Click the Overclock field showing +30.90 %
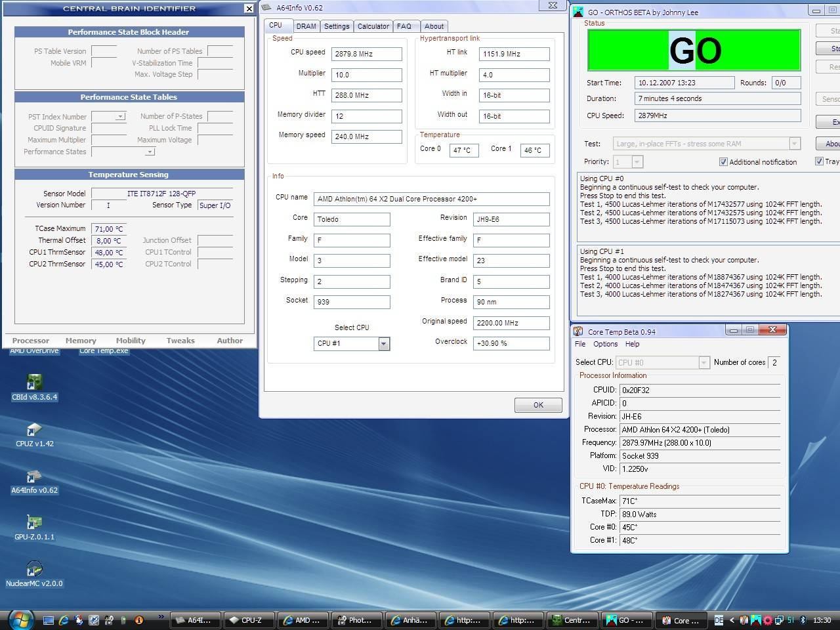This screenshot has width=840, height=630. point(511,343)
